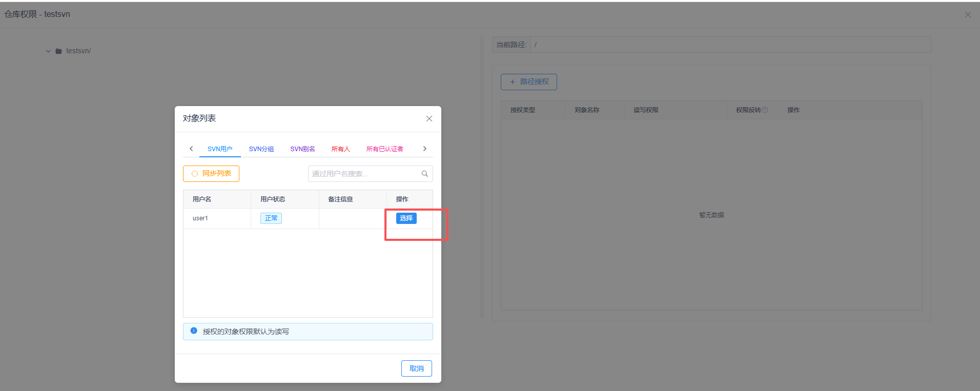Viewport: 980px width, 391px height.
Task: Select the testsvn/ folder in tree
Action: point(78,51)
